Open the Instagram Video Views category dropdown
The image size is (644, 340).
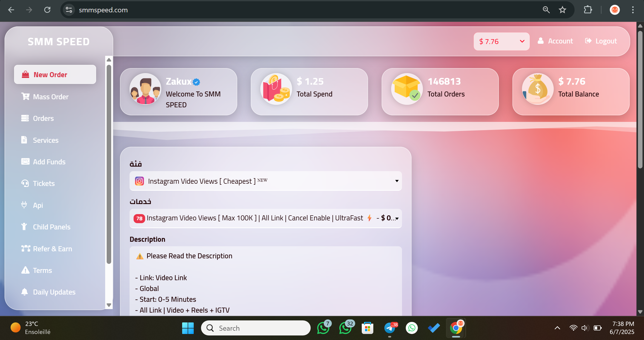(x=266, y=181)
